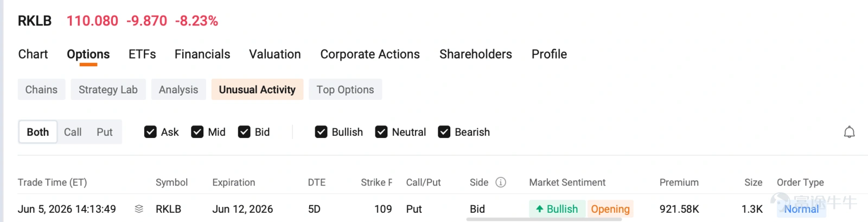Viewport: 868px width, 222px height.
Task: Select the Chains sub-tab
Action: pos(41,90)
